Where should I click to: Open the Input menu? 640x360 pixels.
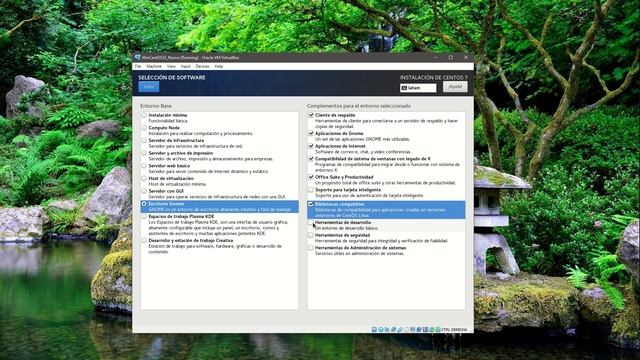pyautogui.click(x=185, y=66)
